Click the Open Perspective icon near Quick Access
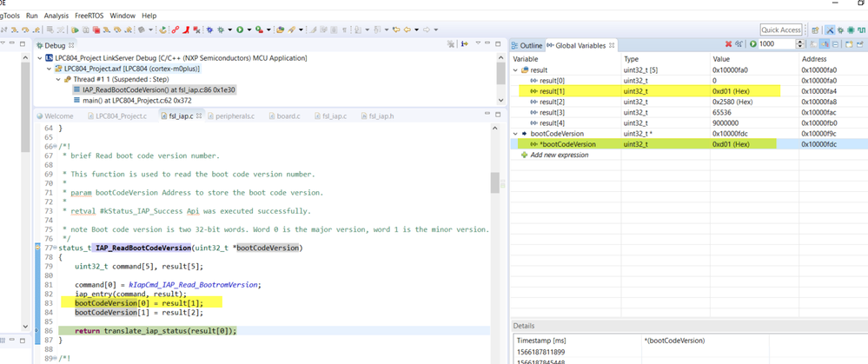 [815, 30]
